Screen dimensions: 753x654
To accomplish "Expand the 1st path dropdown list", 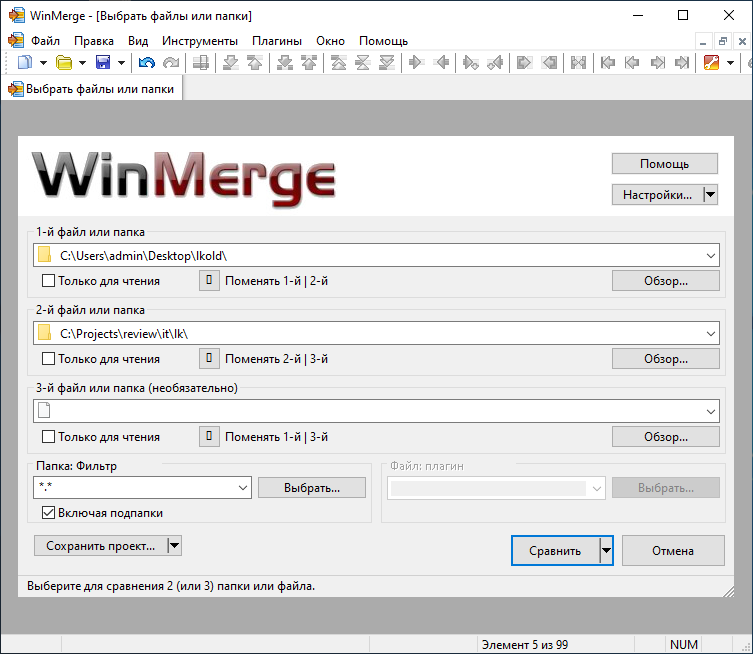I will [710, 256].
